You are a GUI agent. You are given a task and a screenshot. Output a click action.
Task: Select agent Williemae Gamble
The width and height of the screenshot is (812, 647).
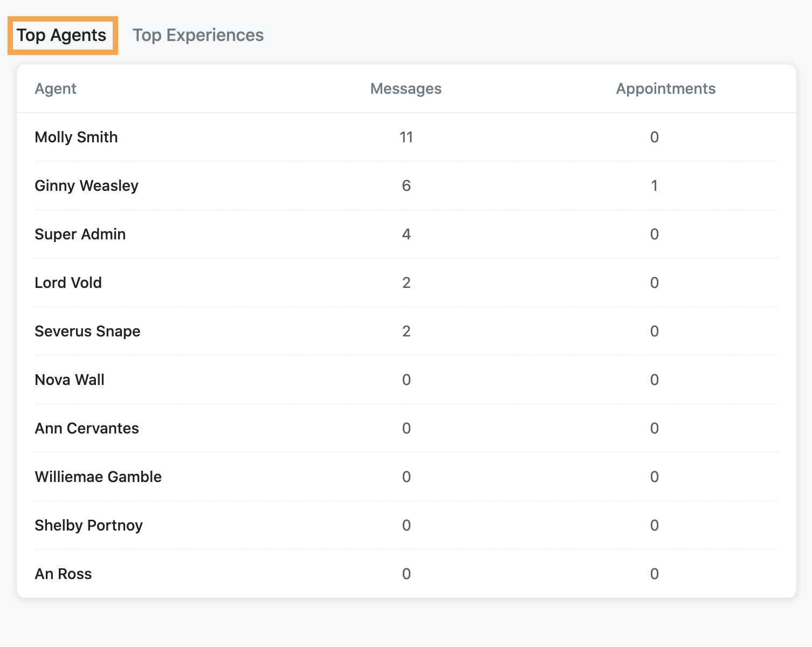98,477
